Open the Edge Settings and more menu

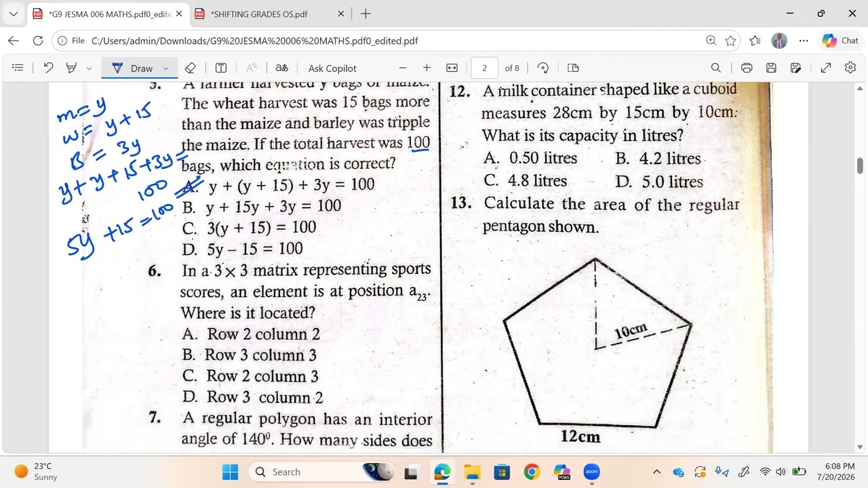[x=804, y=41]
